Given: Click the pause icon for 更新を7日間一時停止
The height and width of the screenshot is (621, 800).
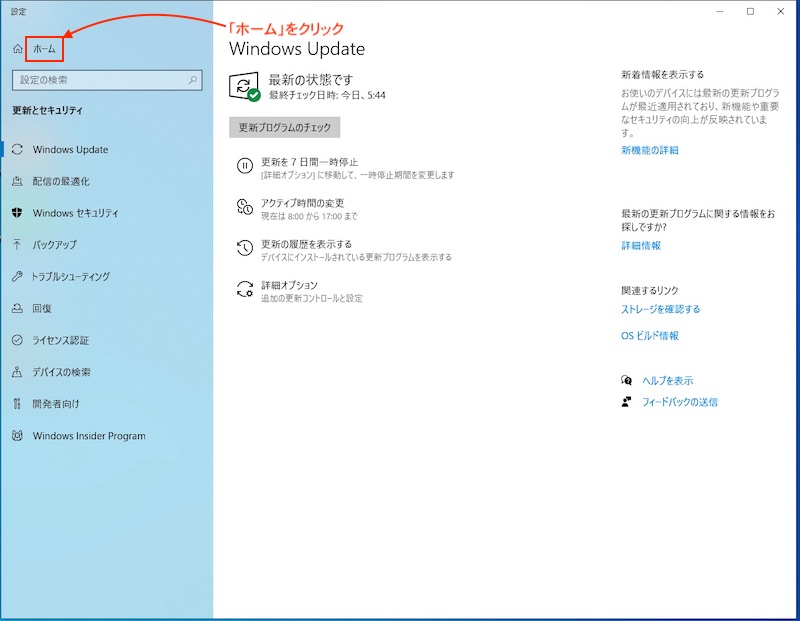Looking at the screenshot, I should coord(245,166).
